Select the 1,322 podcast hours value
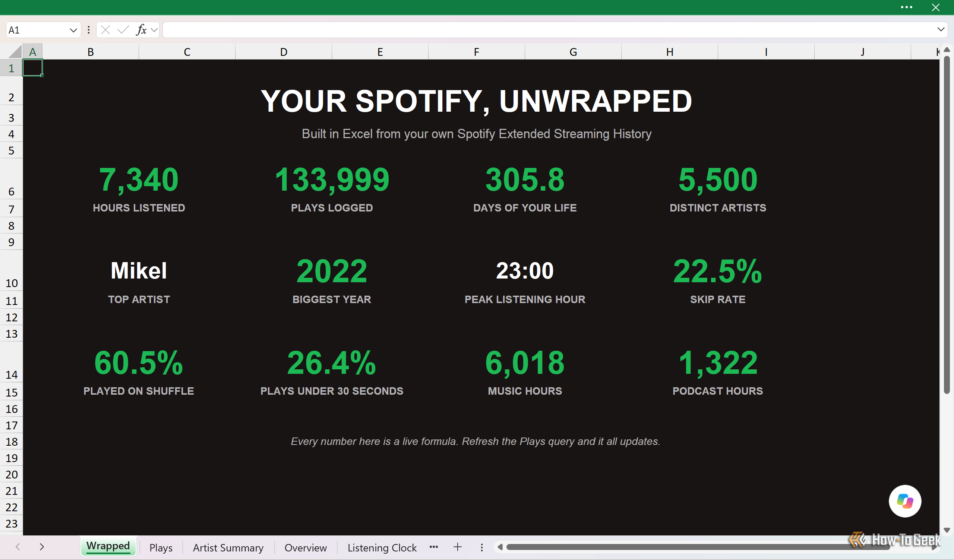Viewport: 954px width, 560px height. point(718,363)
